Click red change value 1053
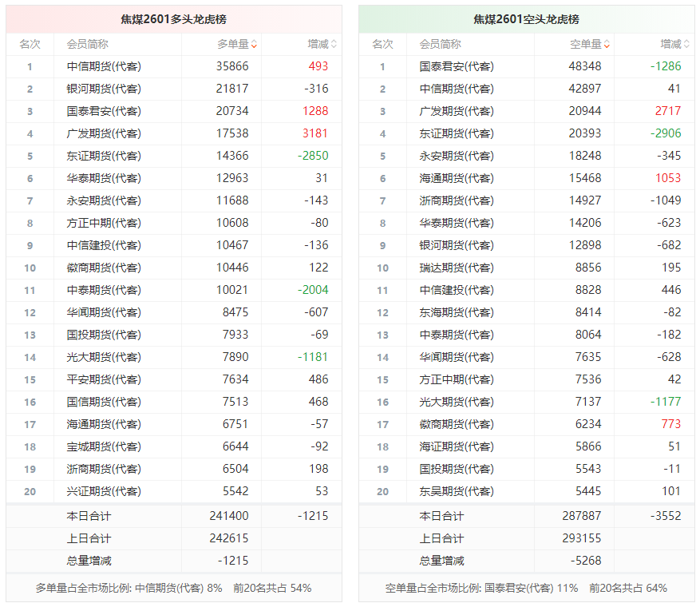This screenshot has height=607, width=700. (x=668, y=178)
